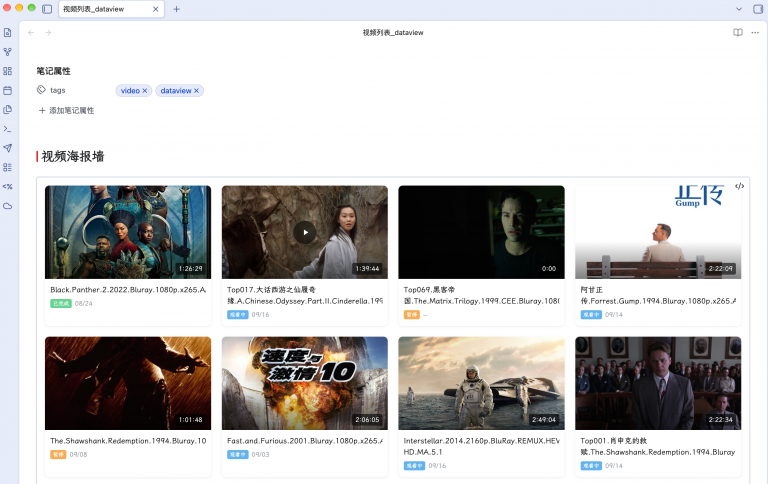Click the Top001 Shawshank Redemption title
This screenshot has width=768, height=484.
[658, 446]
